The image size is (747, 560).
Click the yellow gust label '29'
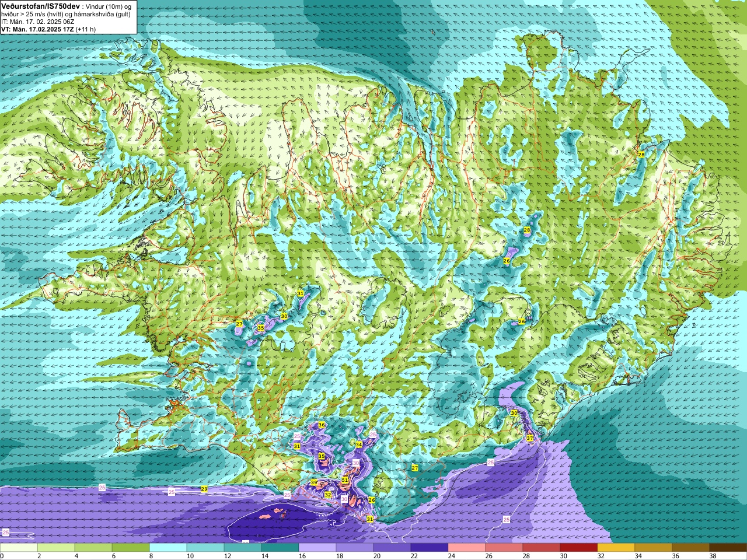tap(204, 489)
